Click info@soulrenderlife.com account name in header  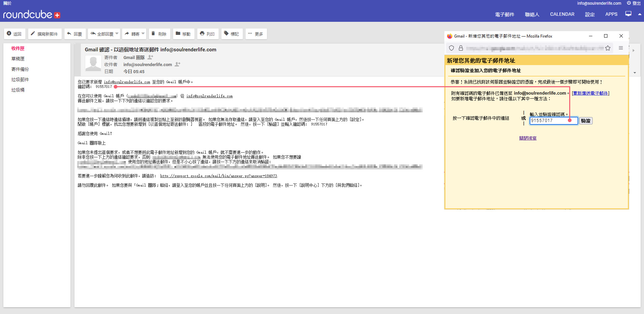(599, 3)
